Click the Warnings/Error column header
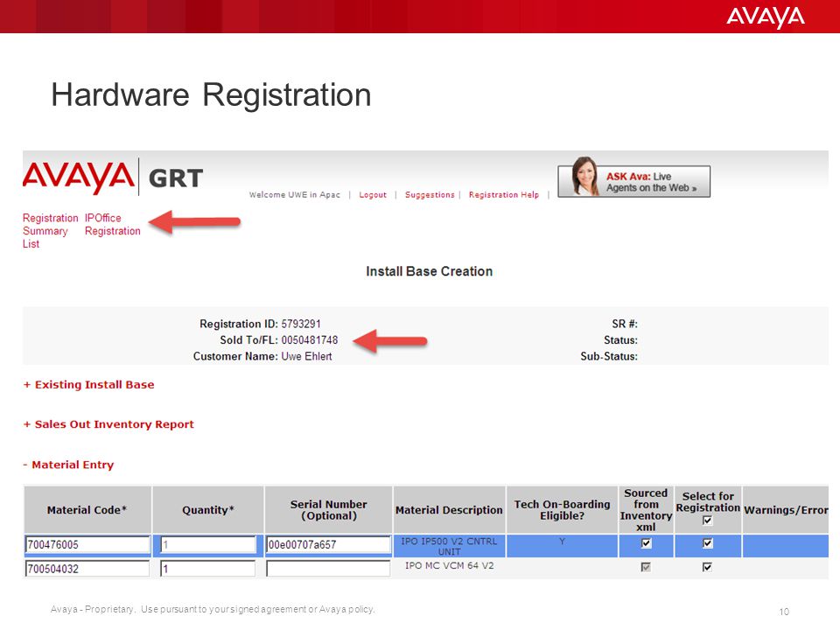The height and width of the screenshot is (630, 840). [x=786, y=510]
